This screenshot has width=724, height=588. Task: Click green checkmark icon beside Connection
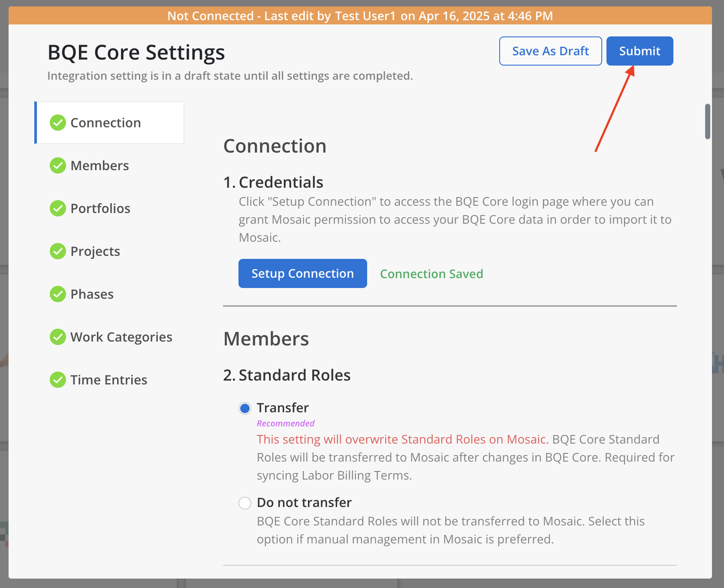coord(58,123)
